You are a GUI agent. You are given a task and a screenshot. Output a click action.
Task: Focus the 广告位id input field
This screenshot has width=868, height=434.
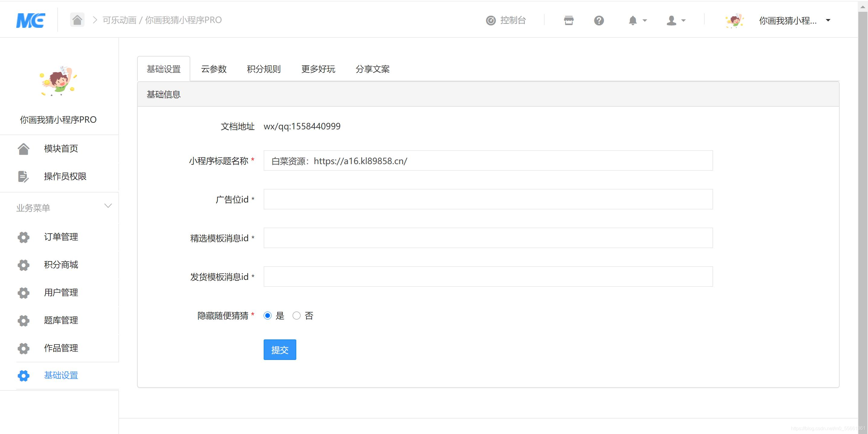click(488, 199)
